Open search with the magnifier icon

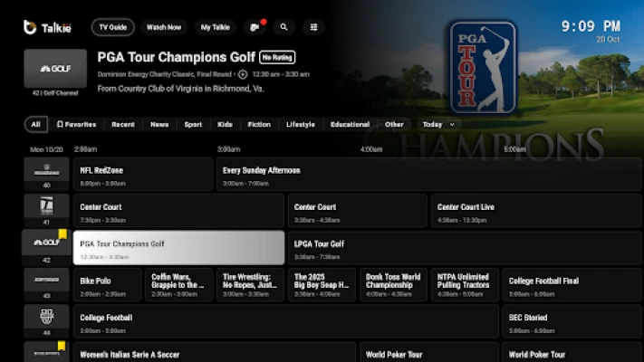(284, 27)
